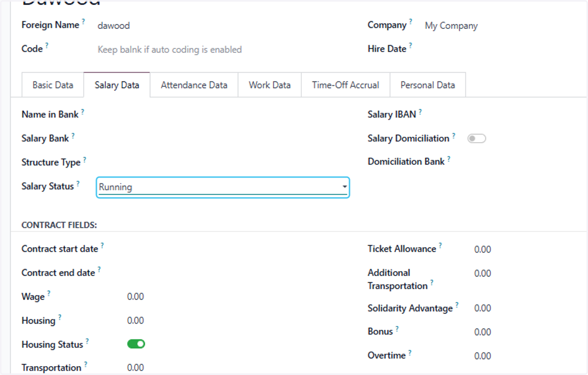Click the Ticket Allowance value 0.00

[483, 250]
